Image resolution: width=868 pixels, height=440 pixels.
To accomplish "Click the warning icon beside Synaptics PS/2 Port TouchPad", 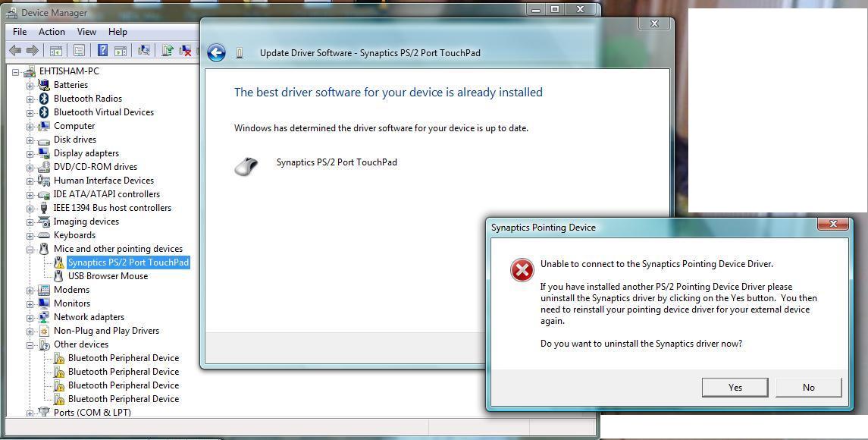I will tap(58, 262).
